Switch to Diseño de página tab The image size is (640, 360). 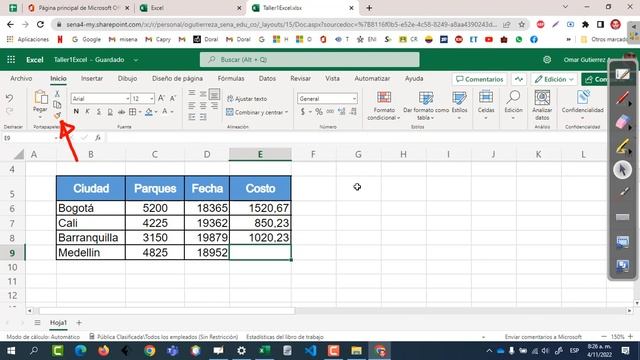(177, 78)
